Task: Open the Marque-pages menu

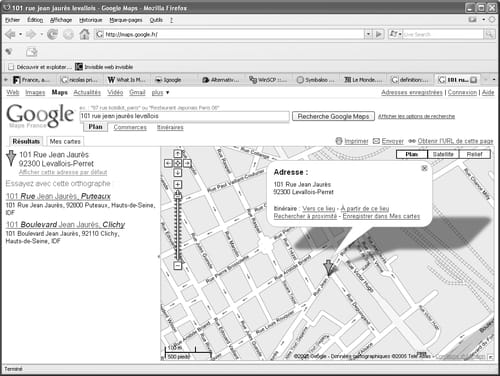Action: [x=126, y=20]
